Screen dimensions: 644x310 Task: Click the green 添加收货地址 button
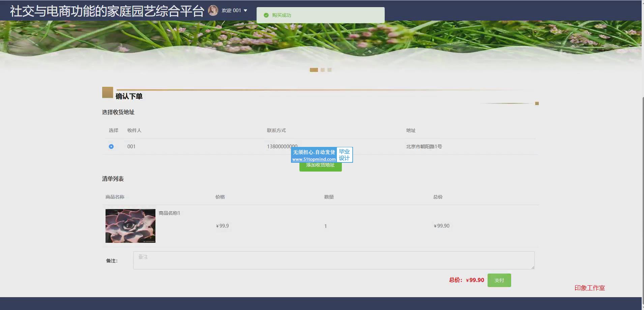pyautogui.click(x=320, y=166)
